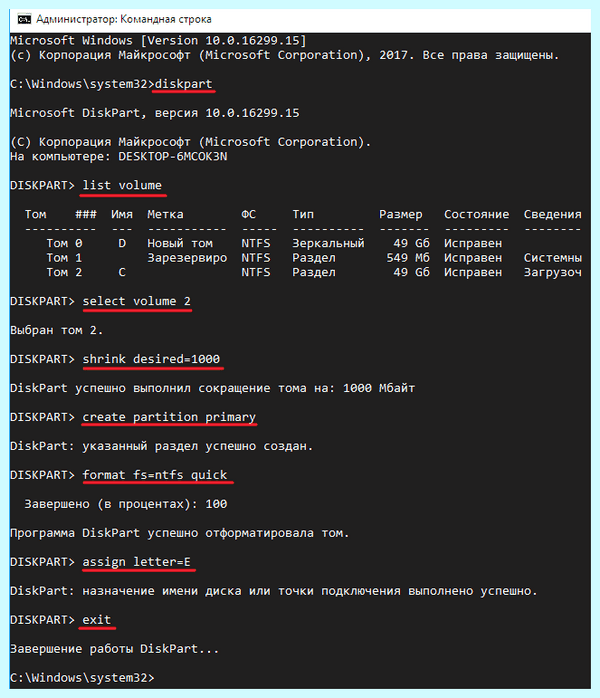Click the 'exit' command text
Viewport: 600px width, 698px height.
pos(97,620)
